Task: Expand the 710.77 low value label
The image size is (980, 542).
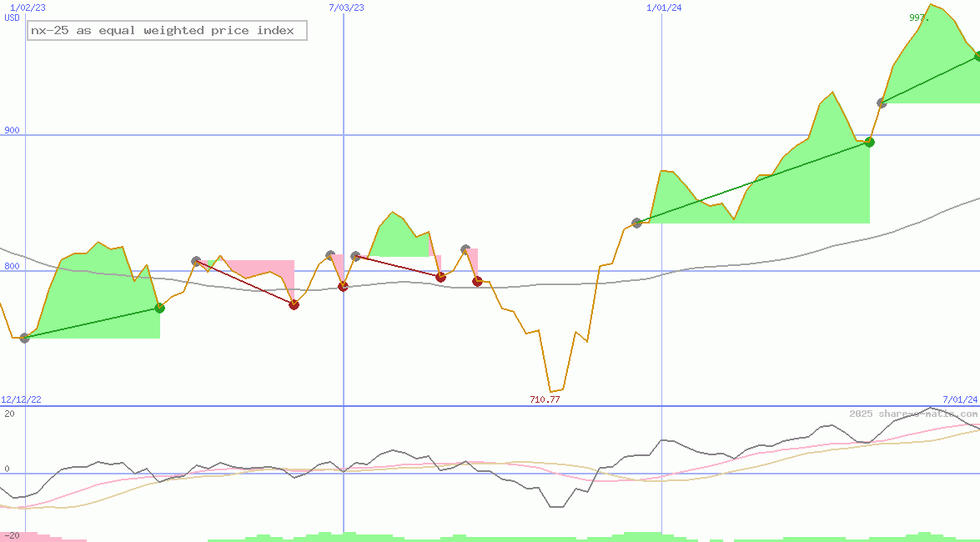Action: 545,399
